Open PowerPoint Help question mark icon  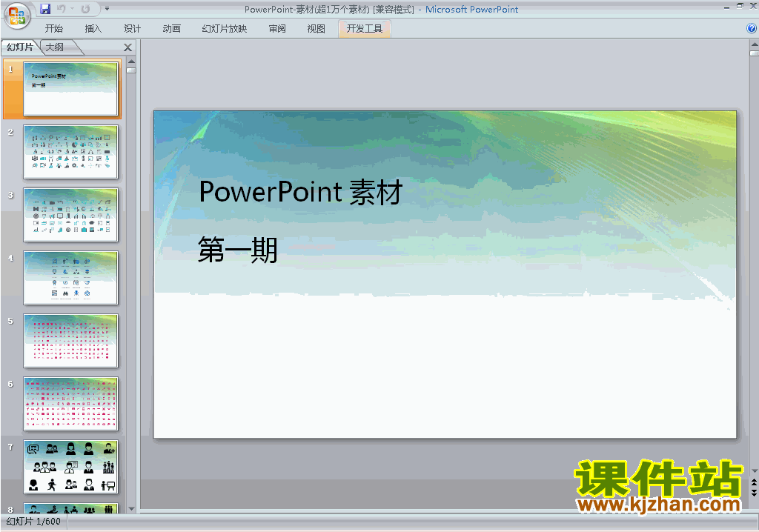coord(752,29)
